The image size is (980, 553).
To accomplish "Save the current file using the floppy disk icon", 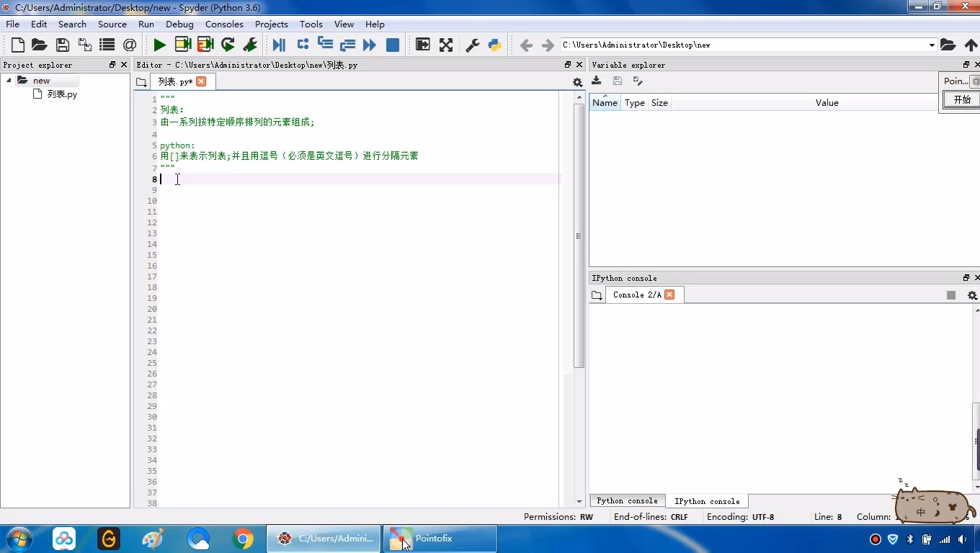I will click(x=63, y=45).
